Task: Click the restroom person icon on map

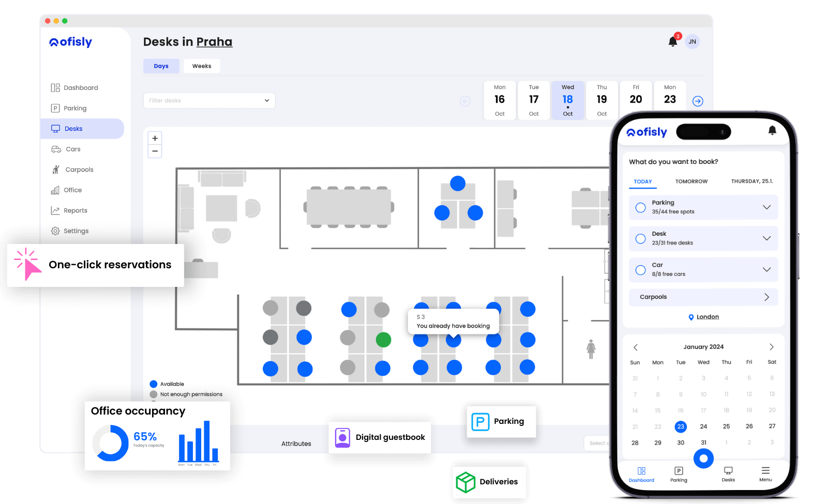Action: click(x=591, y=349)
